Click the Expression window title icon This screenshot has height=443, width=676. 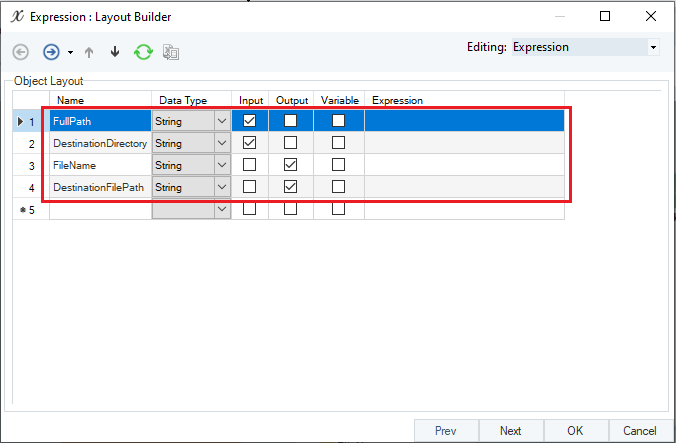tap(17, 16)
